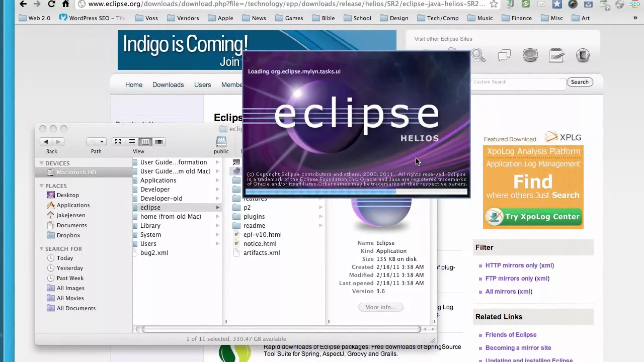Viewport: 644px width, 362px height.
Task: Open the All mirrors link
Action: (501, 292)
